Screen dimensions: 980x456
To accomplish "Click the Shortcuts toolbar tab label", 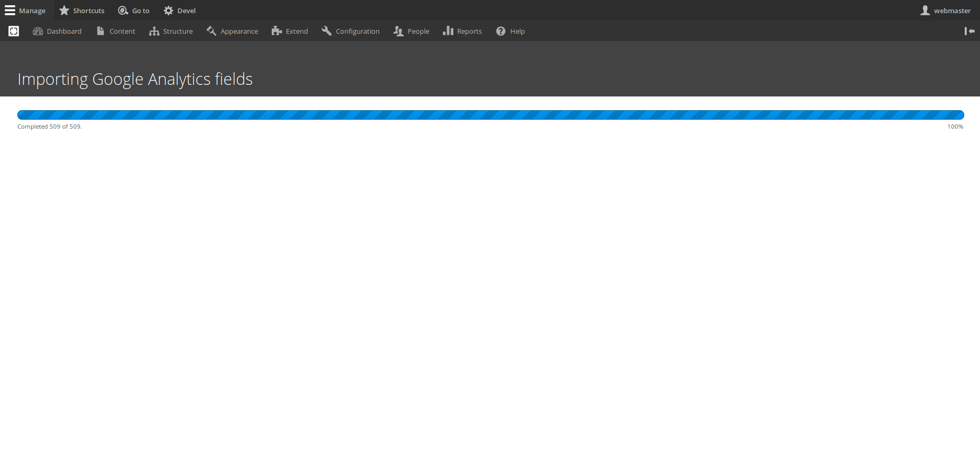I will point(89,11).
